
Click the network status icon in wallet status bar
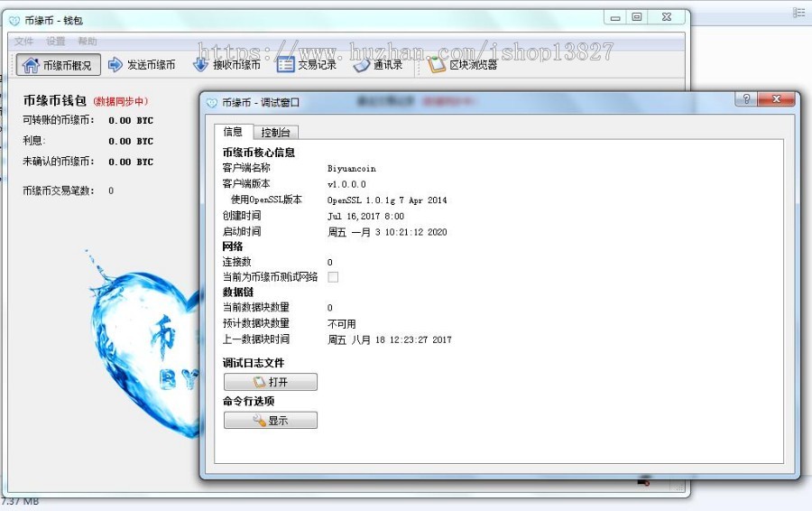[643, 482]
